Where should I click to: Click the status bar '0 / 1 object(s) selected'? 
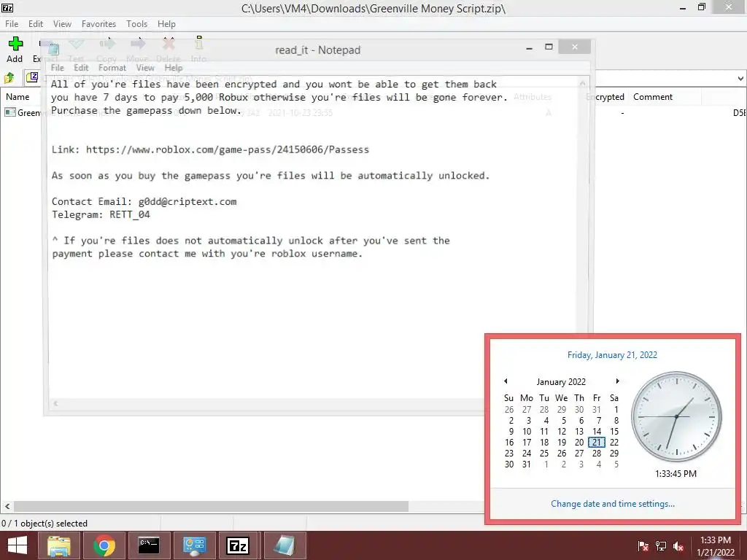tap(44, 524)
